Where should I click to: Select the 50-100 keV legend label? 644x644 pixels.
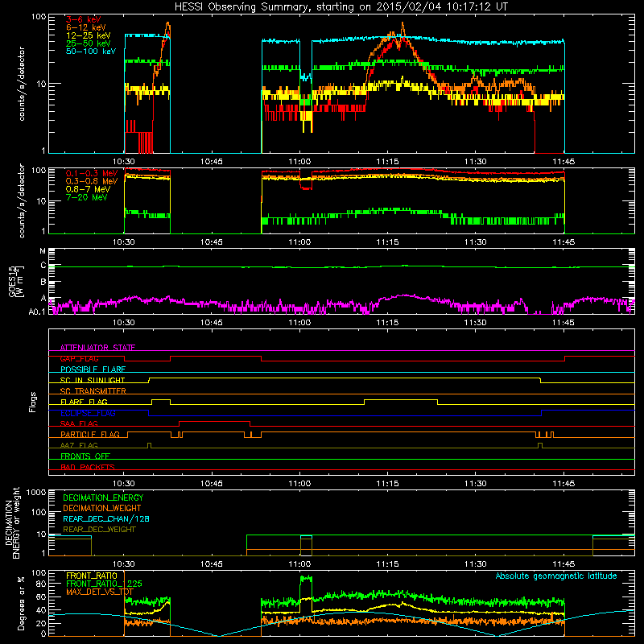pos(91,51)
